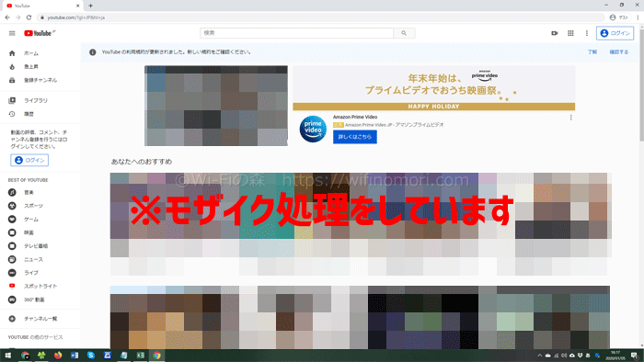The height and width of the screenshot is (362, 644).
Task: Open スポットライト in sidebar
Action: click(40, 286)
